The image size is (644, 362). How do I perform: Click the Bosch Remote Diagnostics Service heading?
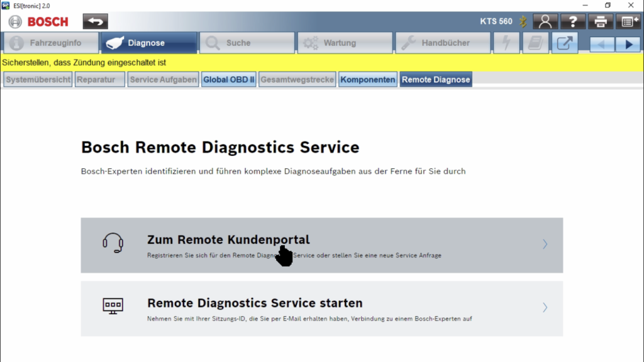tap(220, 147)
